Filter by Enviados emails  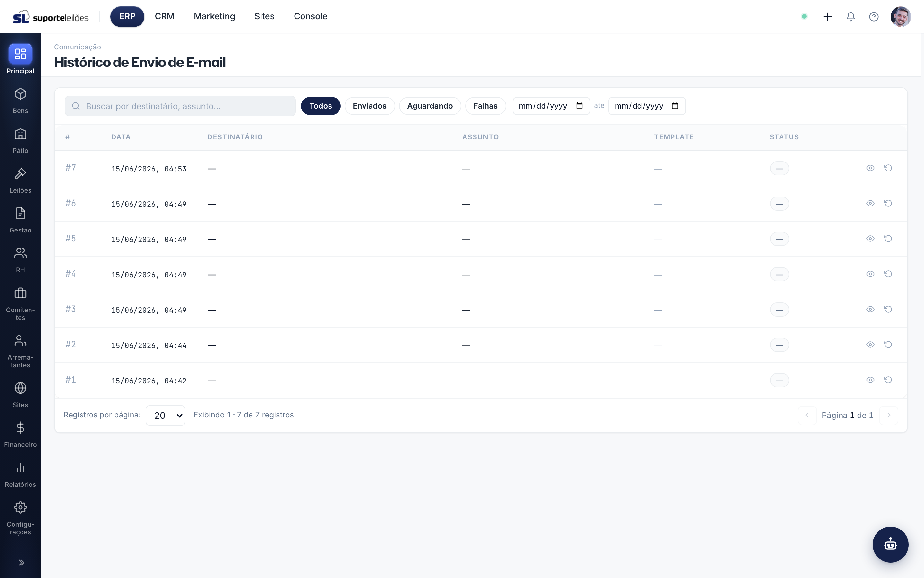370,106
